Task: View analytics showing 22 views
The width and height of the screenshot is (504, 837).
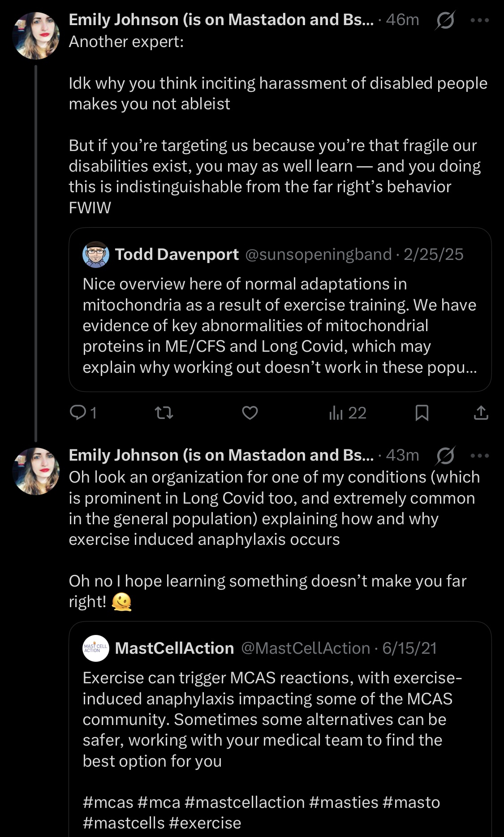Action: [348, 413]
